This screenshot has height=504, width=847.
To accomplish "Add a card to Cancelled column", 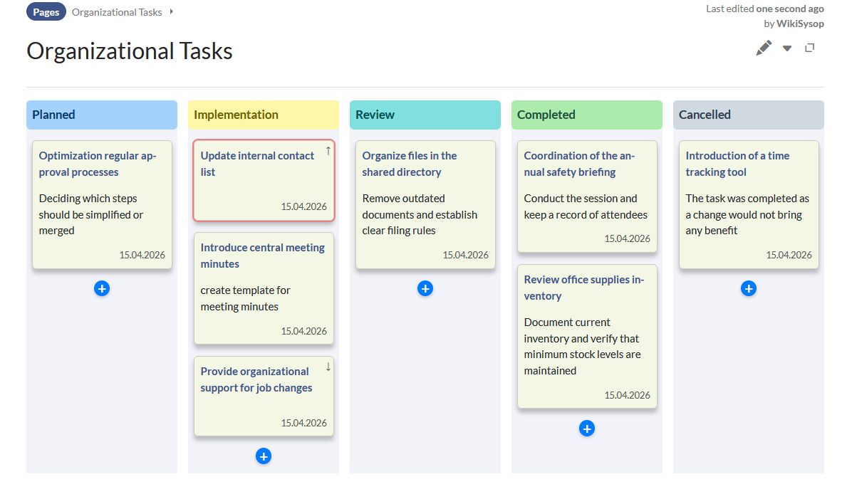I will click(x=749, y=288).
